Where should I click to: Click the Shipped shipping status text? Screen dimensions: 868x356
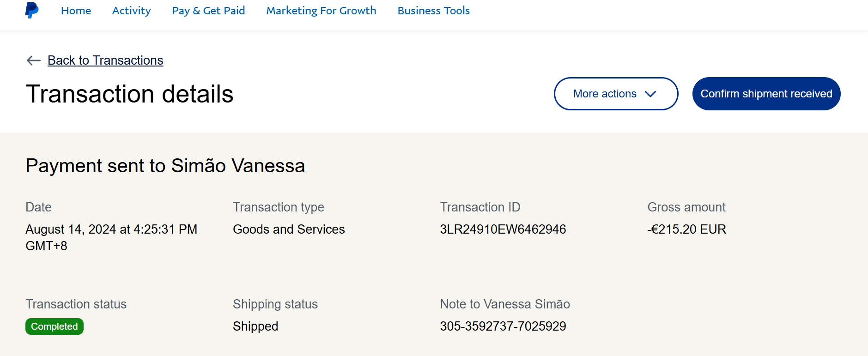(255, 326)
